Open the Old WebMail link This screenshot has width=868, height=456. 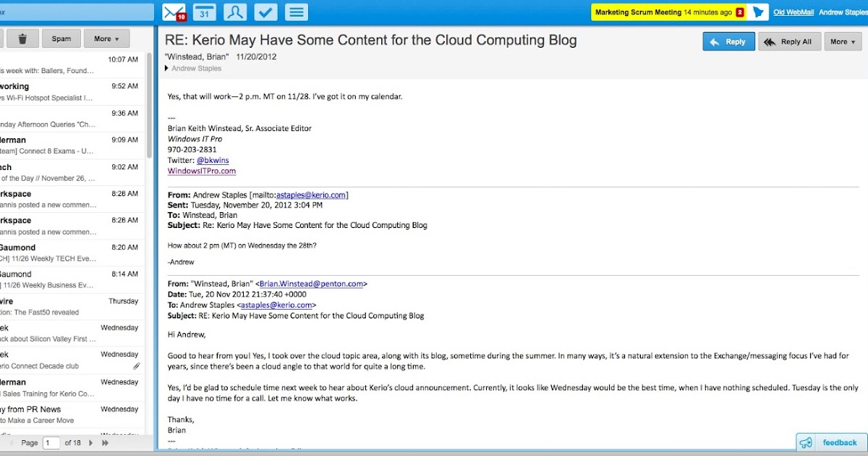(x=793, y=12)
